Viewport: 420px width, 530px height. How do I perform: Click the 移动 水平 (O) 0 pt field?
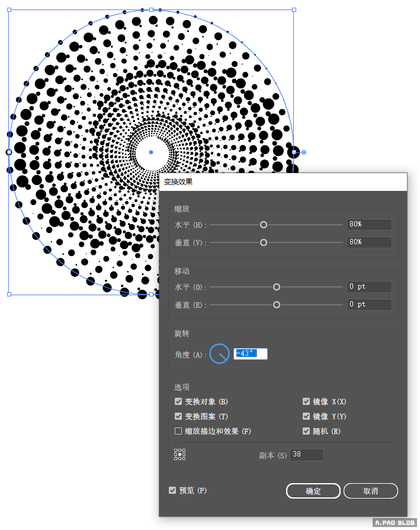(x=369, y=287)
